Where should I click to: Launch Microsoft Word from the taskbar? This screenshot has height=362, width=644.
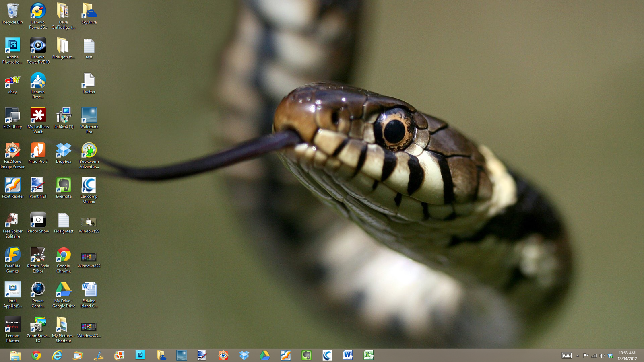point(348,355)
